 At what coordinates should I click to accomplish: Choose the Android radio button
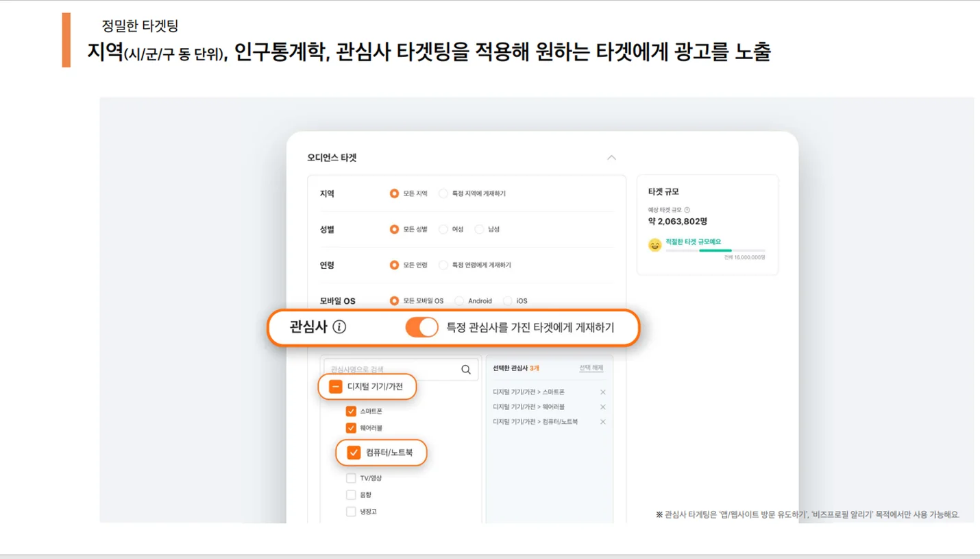coord(459,300)
